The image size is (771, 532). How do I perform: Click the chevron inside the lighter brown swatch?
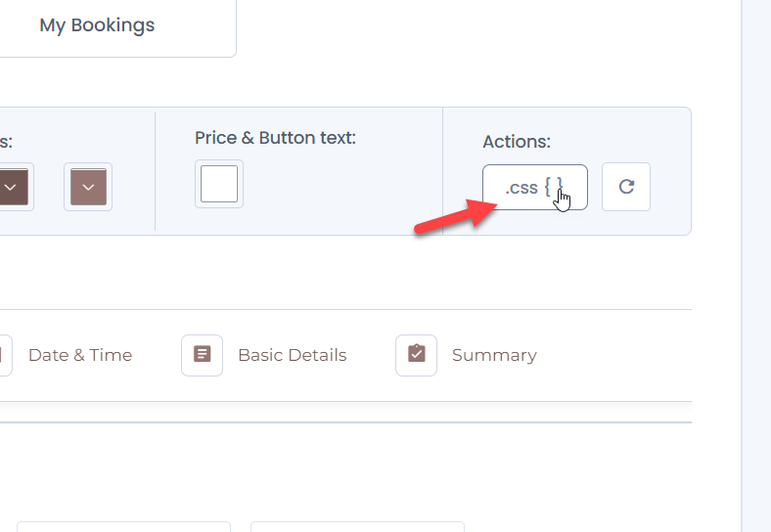[88, 188]
